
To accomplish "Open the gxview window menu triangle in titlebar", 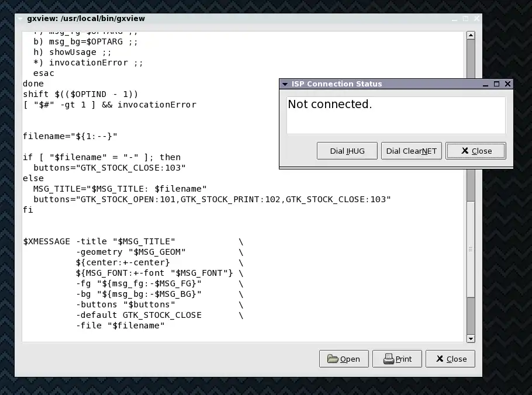I will tap(20, 19).
